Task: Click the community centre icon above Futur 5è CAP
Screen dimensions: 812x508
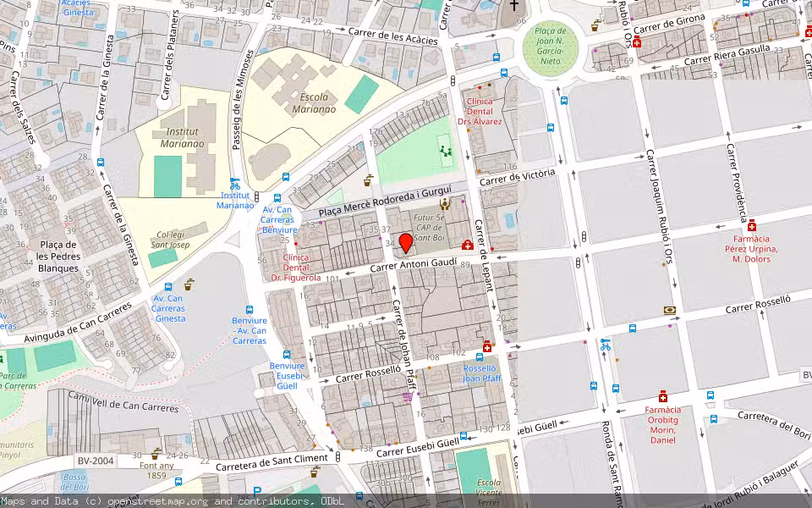Action: (444, 204)
